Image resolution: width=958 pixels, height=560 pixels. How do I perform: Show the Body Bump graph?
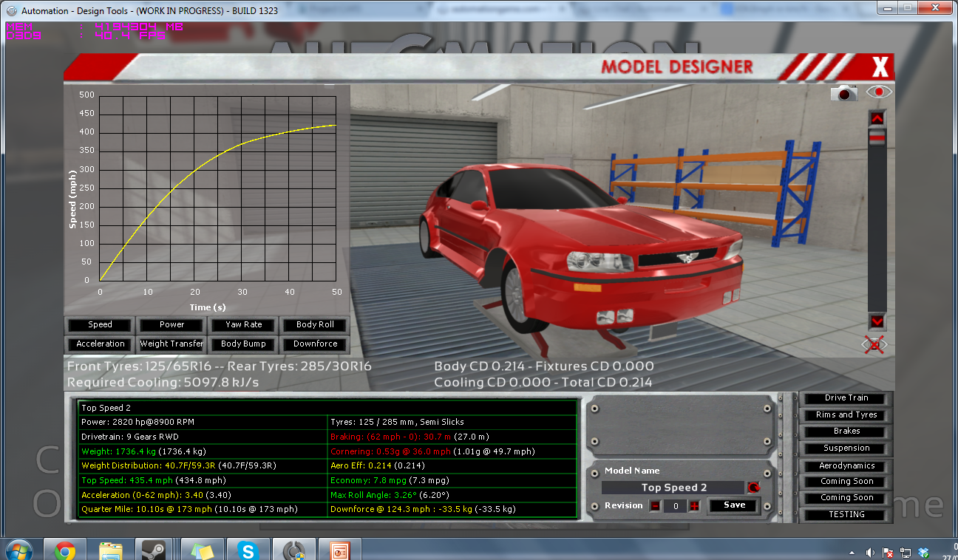[x=244, y=344]
